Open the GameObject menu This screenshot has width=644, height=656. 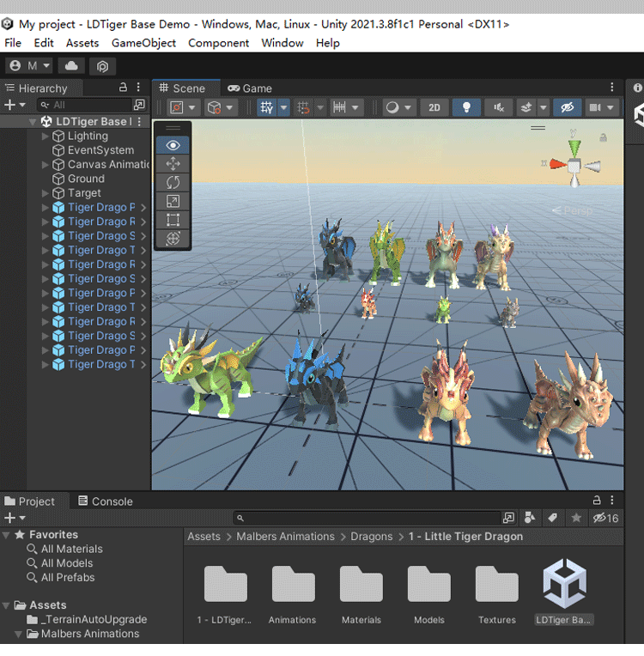(x=143, y=43)
